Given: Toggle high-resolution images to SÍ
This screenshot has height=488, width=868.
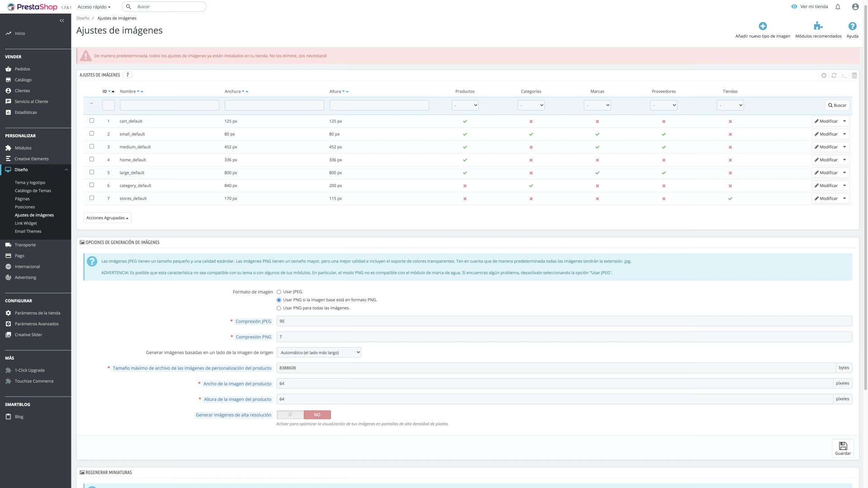Looking at the screenshot, I should pos(290,415).
